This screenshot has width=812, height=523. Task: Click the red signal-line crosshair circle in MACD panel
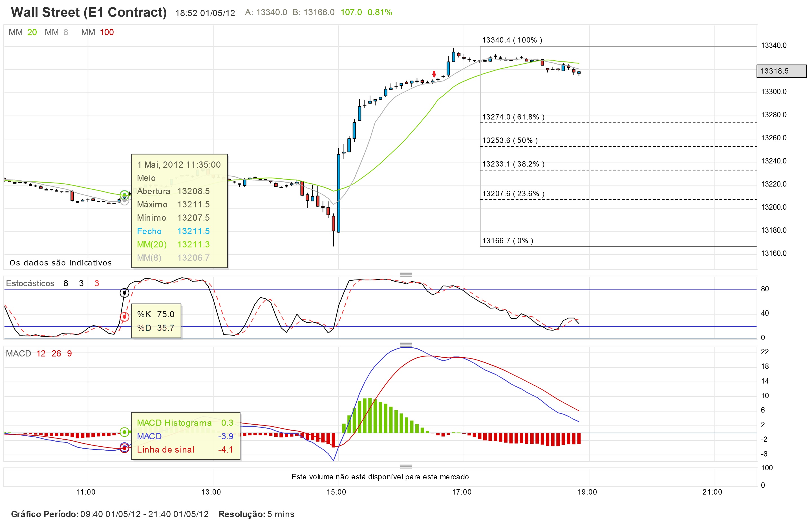[125, 448]
